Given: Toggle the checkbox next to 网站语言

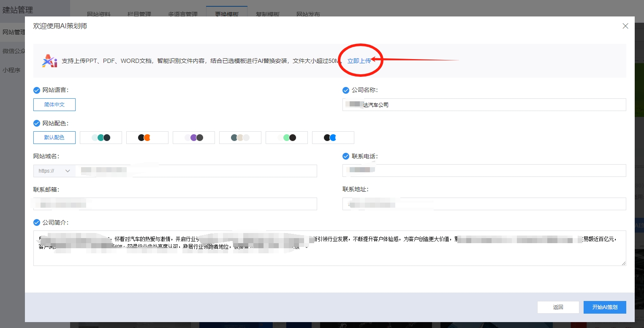Looking at the screenshot, I should tap(36, 90).
